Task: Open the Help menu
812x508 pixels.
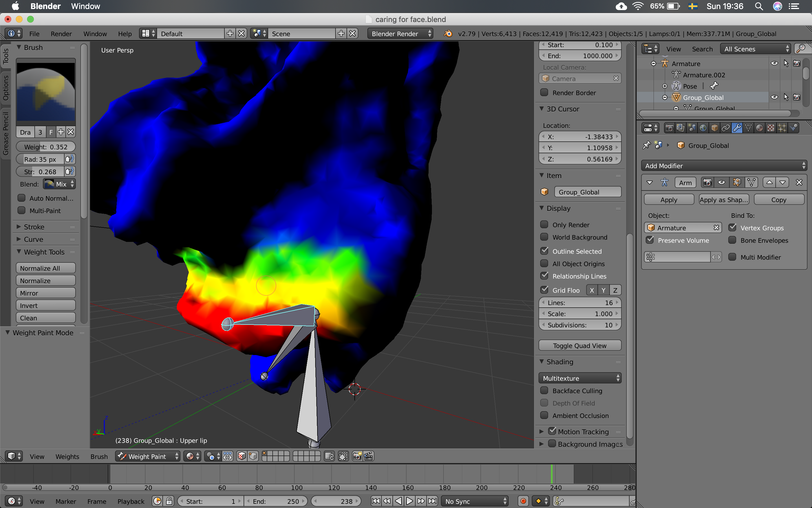Action: coord(125,34)
